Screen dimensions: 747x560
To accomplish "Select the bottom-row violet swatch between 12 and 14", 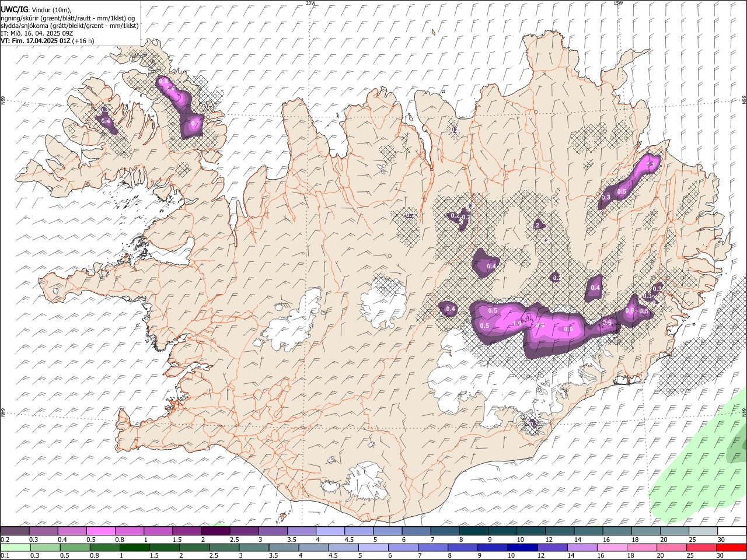I will 551,547.
